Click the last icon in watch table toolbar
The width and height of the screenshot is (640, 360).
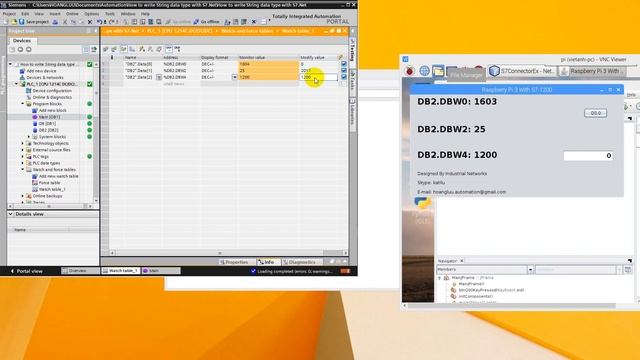[177, 49]
